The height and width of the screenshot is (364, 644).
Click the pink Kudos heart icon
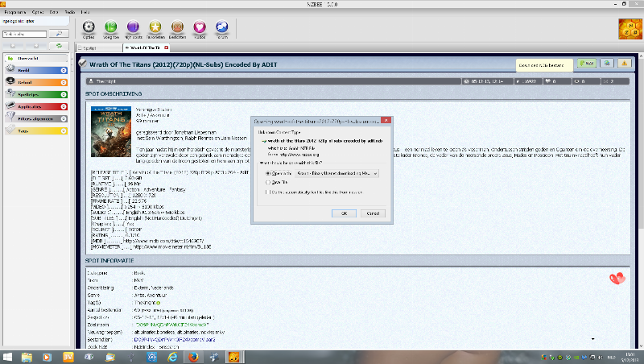pyautogui.click(x=200, y=27)
